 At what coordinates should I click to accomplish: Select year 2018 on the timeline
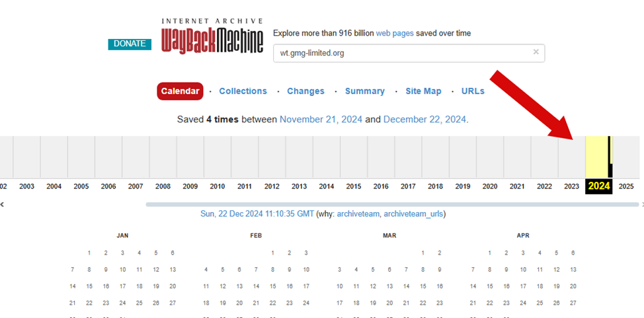(435, 186)
